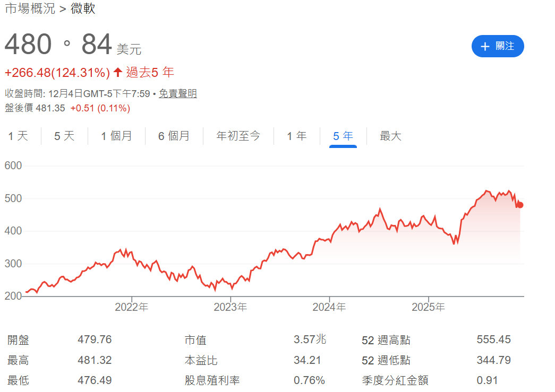This screenshot has width=555, height=392.
Task: Click the currently active 5 年 tab
Action: (x=343, y=136)
